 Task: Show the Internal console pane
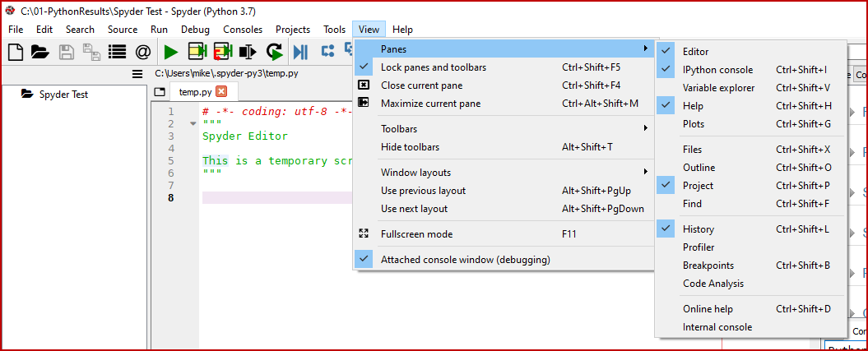[750, 326]
